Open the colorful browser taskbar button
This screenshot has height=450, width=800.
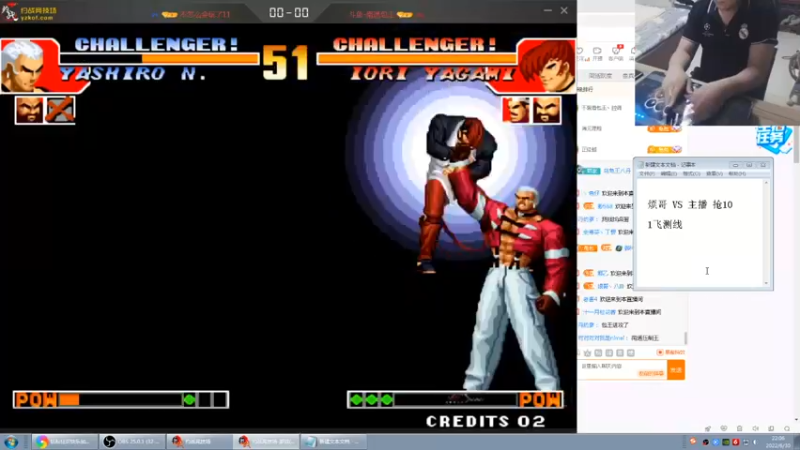64,442
